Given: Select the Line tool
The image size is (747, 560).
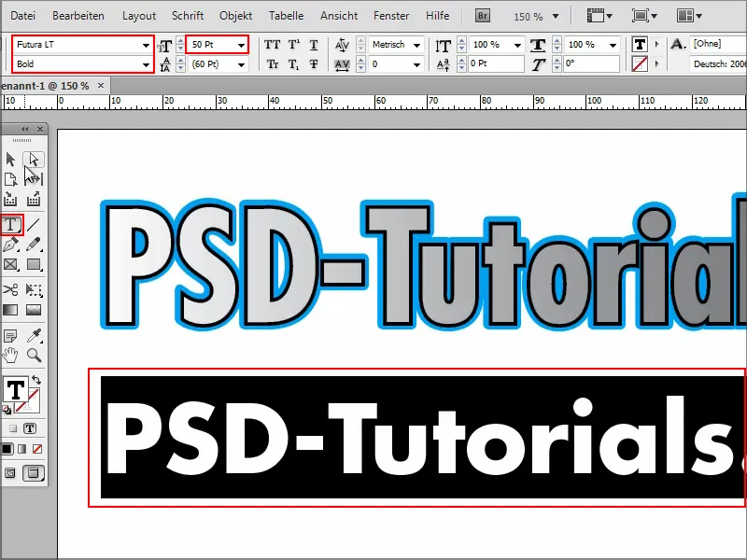Looking at the screenshot, I should (x=34, y=224).
